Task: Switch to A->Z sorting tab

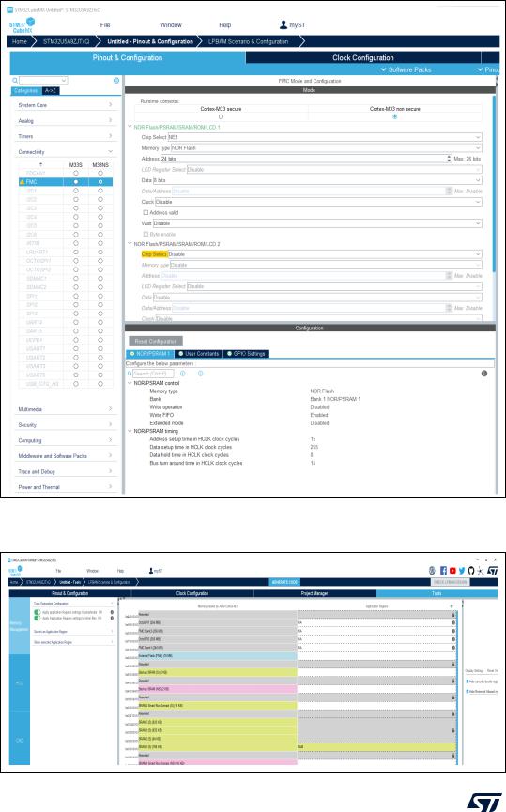Action: [51, 91]
